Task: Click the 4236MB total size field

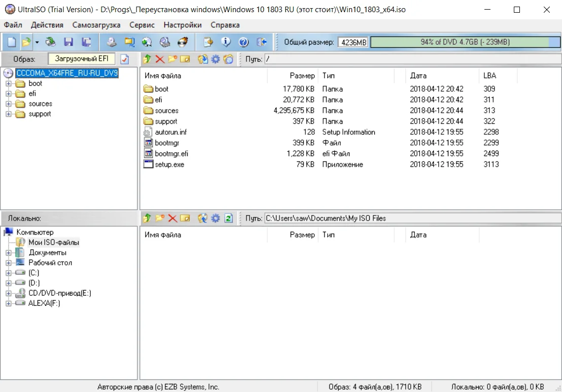Action: [354, 42]
